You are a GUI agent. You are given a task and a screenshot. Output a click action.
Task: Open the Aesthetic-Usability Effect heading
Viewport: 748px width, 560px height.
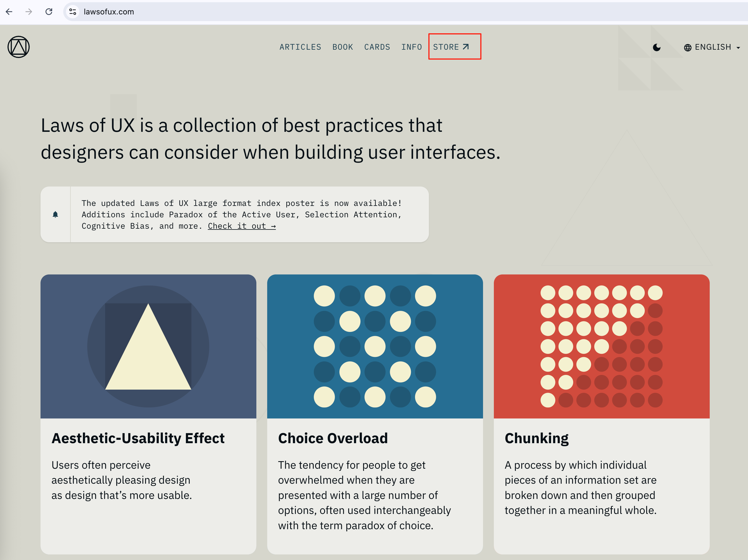click(138, 438)
